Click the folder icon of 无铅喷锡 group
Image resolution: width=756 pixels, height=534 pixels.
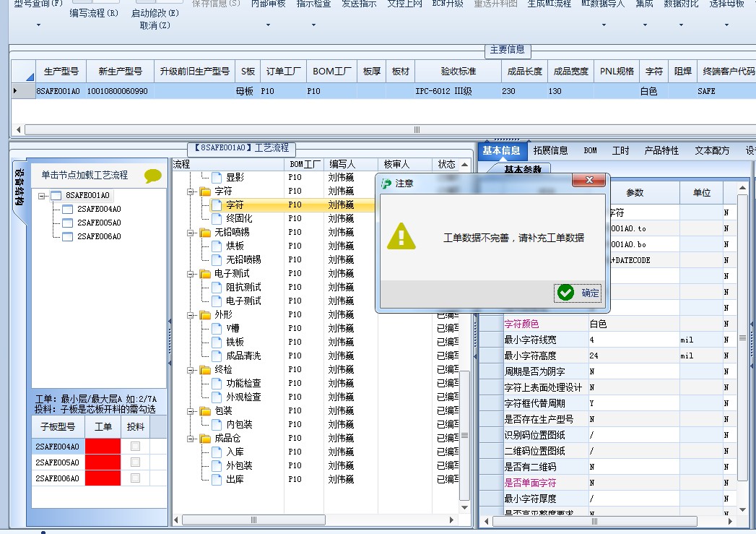pos(205,233)
